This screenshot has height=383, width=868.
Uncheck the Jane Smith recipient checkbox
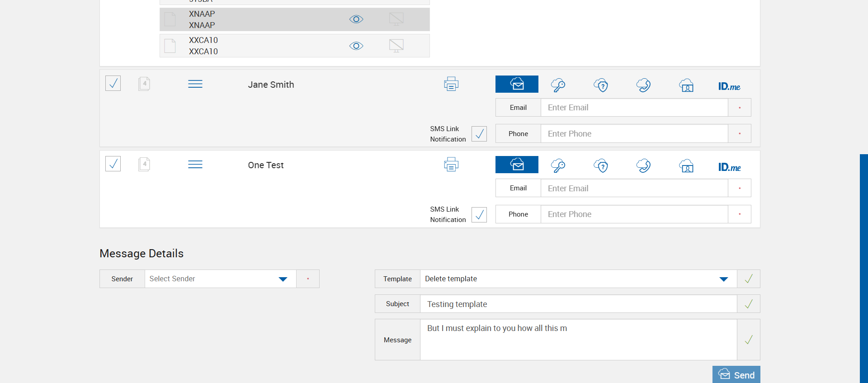click(x=113, y=83)
